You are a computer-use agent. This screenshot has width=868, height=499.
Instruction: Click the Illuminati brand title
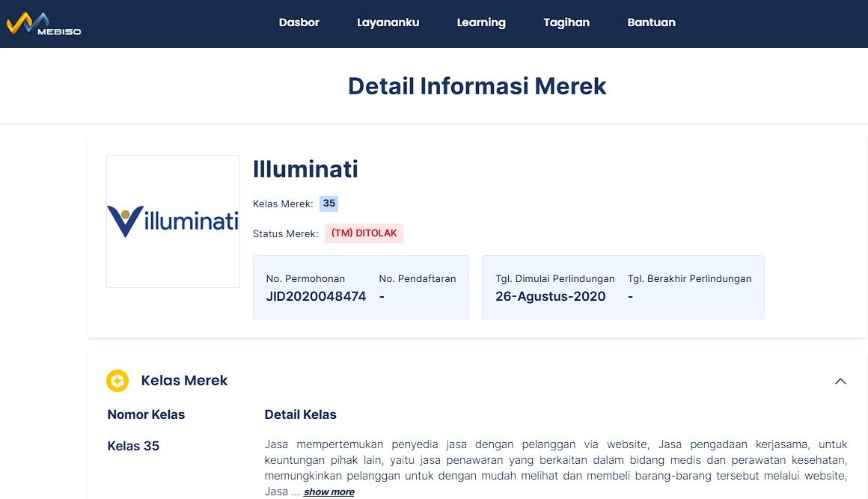click(x=305, y=169)
